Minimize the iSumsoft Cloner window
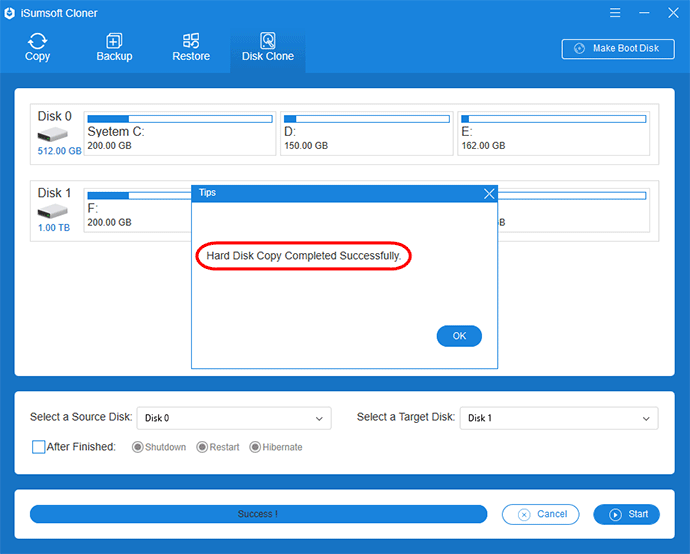This screenshot has height=554, width=690. [x=644, y=13]
